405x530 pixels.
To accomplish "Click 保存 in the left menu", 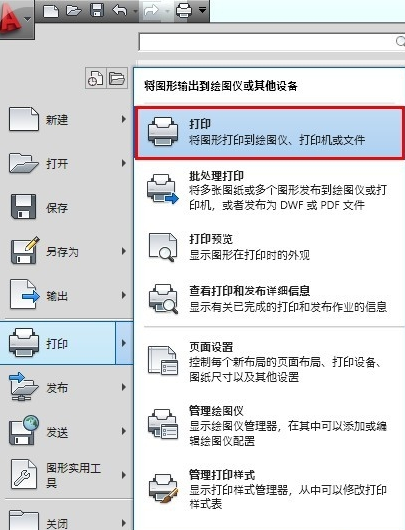I will [57, 208].
